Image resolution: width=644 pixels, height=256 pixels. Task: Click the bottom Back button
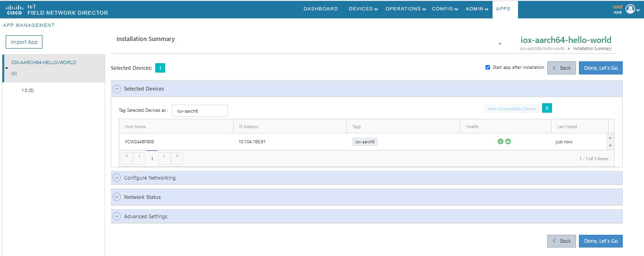pos(561,241)
